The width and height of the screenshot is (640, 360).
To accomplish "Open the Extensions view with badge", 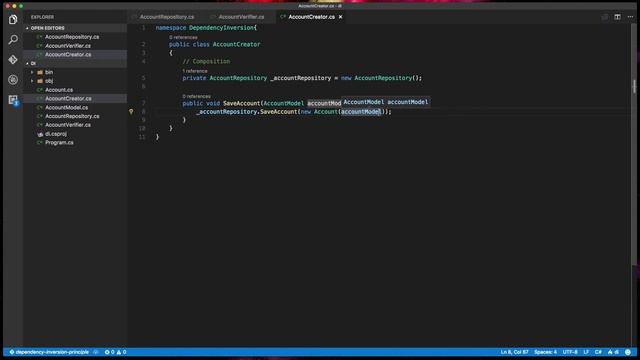I will (x=13, y=100).
